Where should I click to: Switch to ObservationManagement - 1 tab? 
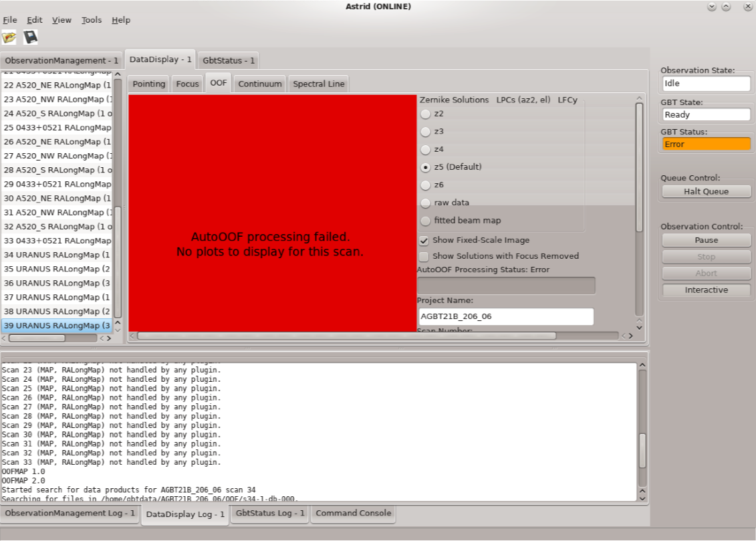pyautogui.click(x=61, y=60)
